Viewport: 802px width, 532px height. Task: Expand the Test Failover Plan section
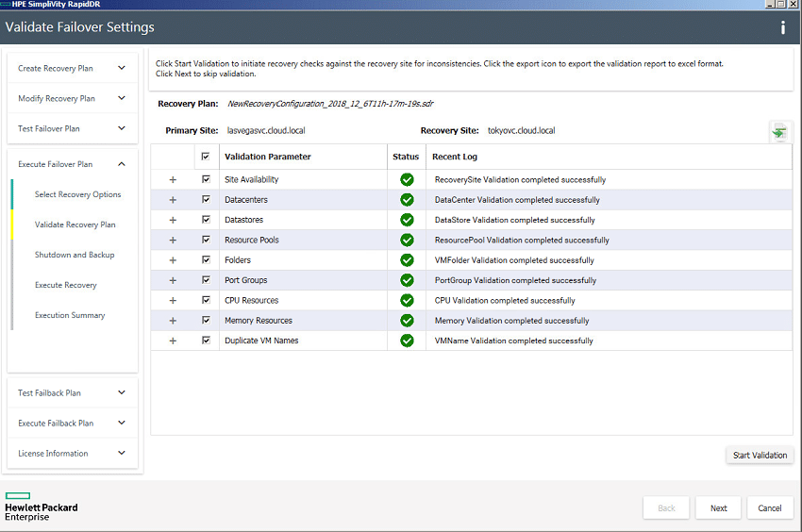pos(73,128)
